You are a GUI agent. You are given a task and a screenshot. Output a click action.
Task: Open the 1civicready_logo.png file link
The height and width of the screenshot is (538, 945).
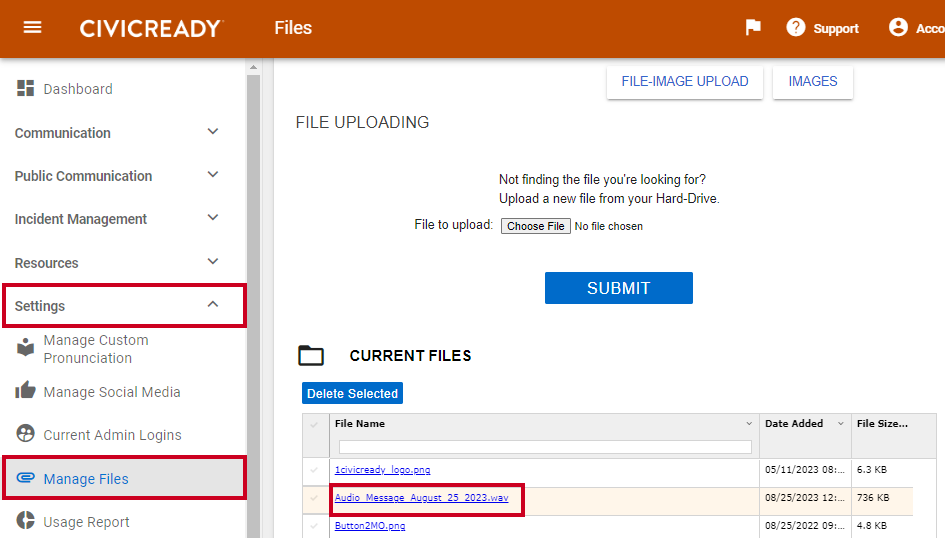tap(383, 470)
